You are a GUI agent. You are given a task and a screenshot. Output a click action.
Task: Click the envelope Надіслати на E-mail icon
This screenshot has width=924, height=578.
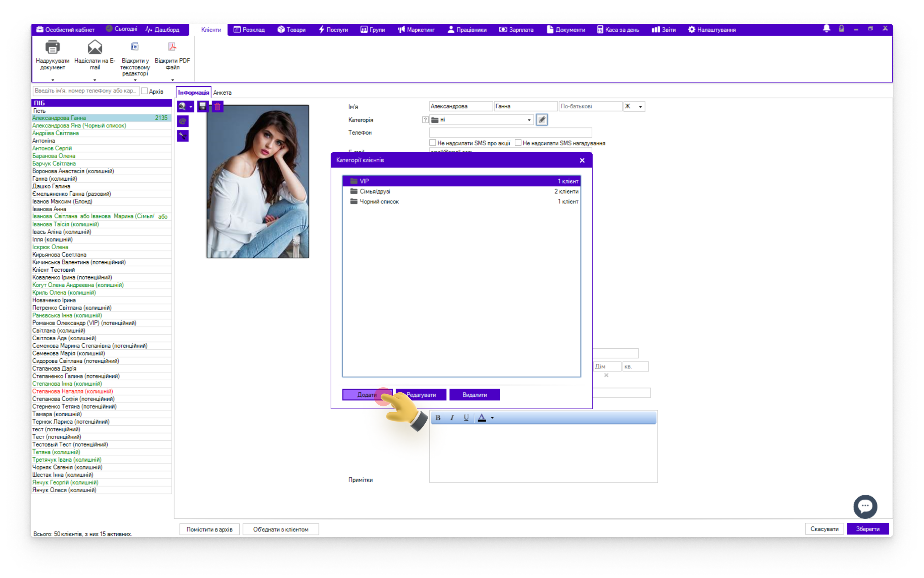[x=95, y=47]
